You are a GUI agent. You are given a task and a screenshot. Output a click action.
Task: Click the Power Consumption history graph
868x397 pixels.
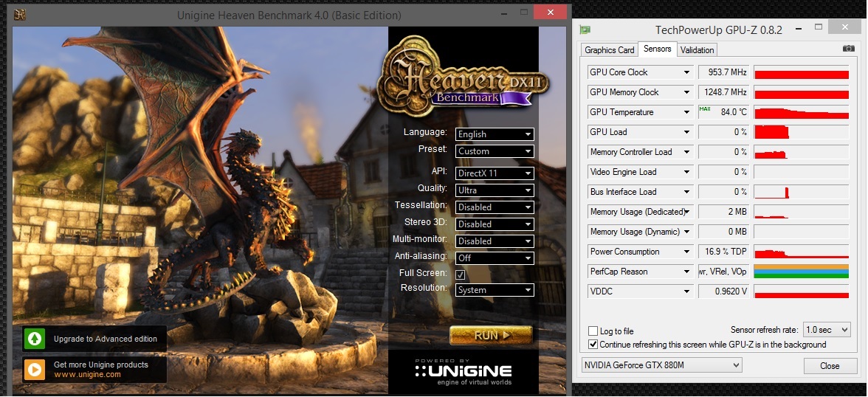tap(801, 252)
